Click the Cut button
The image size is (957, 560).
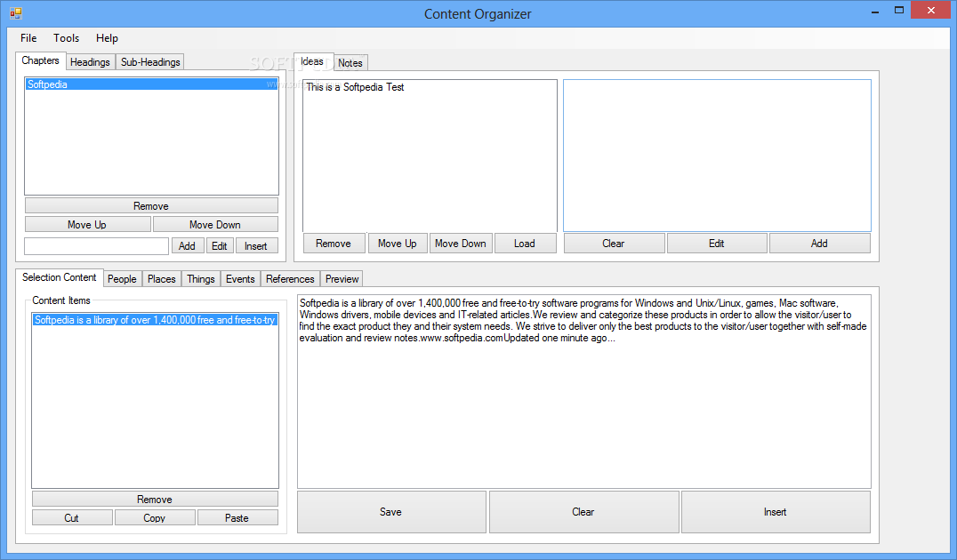[x=72, y=518]
